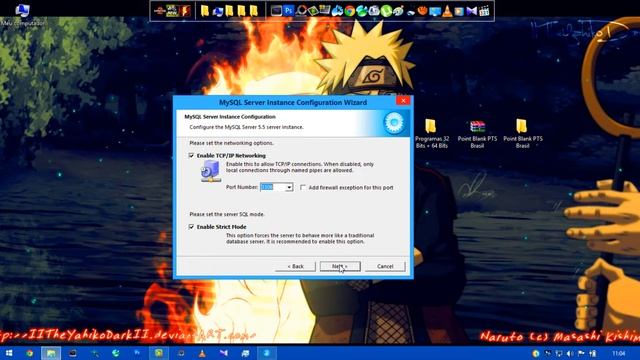Toggle the Enable Strict Mode checkbox

[x=191, y=227]
